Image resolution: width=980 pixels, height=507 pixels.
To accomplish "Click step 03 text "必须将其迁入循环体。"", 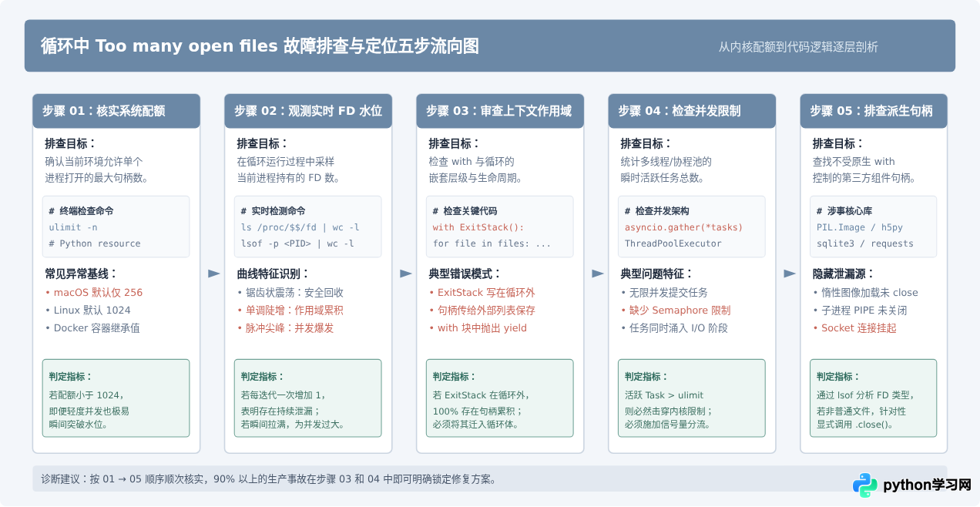I will point(475,424).
